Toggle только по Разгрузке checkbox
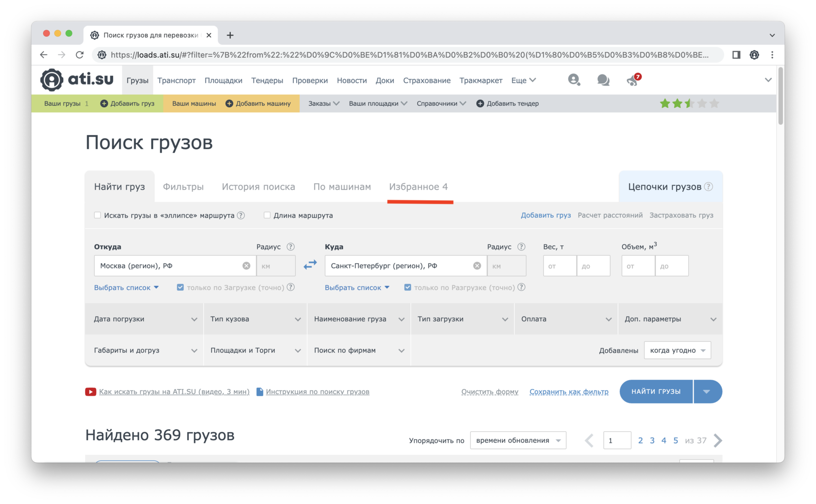The height and width of the screenshot is (504, 816). pos(408,287)
